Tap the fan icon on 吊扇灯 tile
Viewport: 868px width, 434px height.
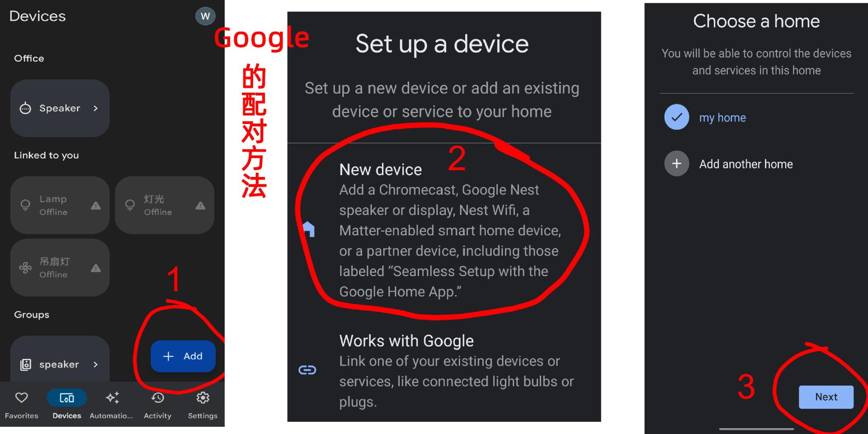click(x=25, y=268)
